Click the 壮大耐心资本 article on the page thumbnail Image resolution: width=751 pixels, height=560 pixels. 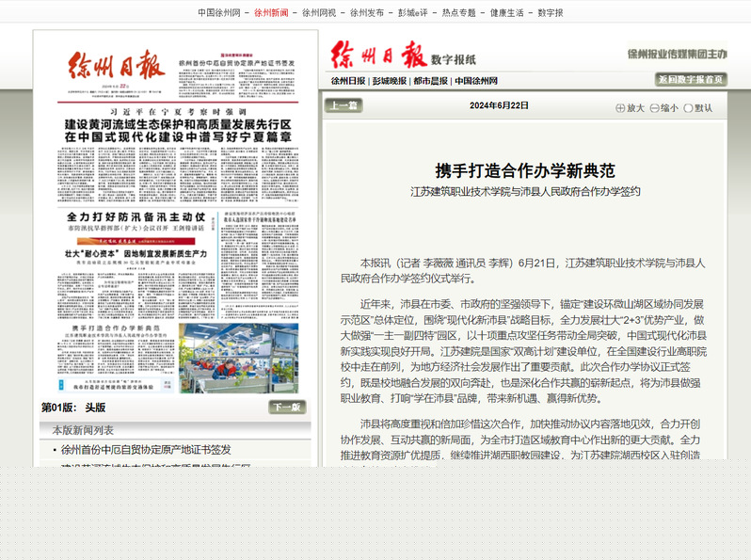pos(136,253)
